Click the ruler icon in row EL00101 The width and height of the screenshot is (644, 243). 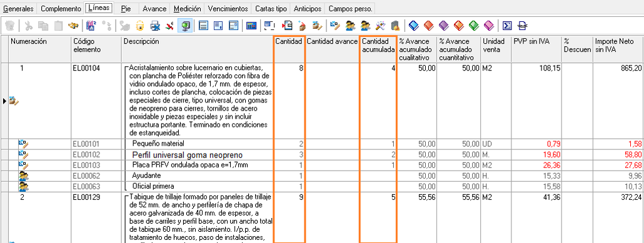23,144
